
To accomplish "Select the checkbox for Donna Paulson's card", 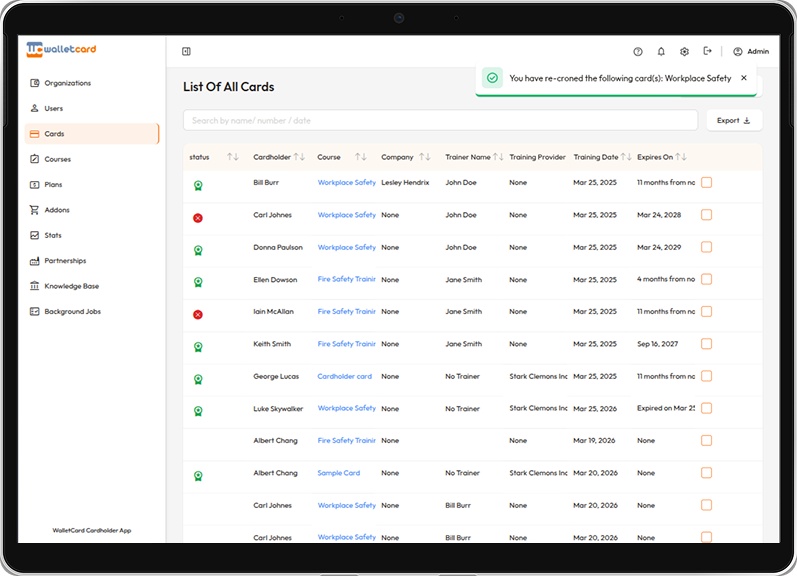I will (x=707, y=247).
